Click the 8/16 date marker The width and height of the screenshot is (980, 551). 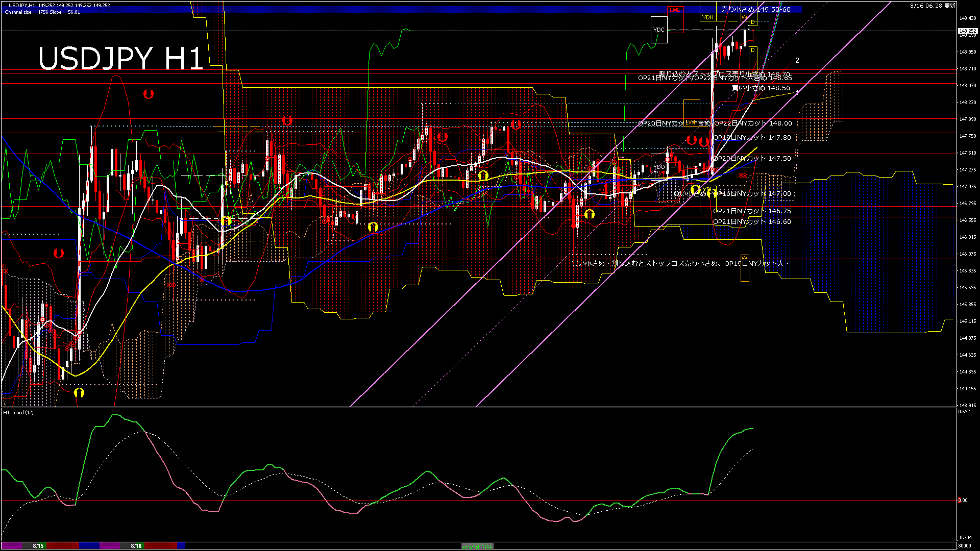(x=136, y=546)
